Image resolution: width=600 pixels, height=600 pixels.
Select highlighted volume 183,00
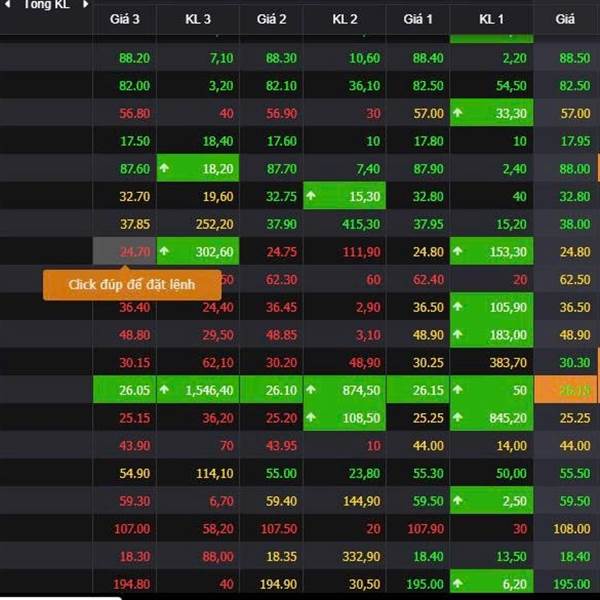pos(491,334)
